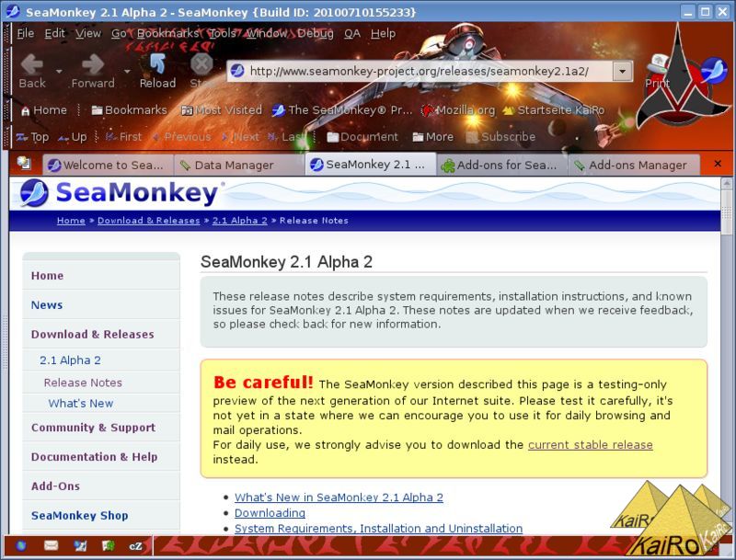Image resolution: width=736 pixels, height=560 pixels.
Task: Open the Help menu
Action: click(383, 33)
